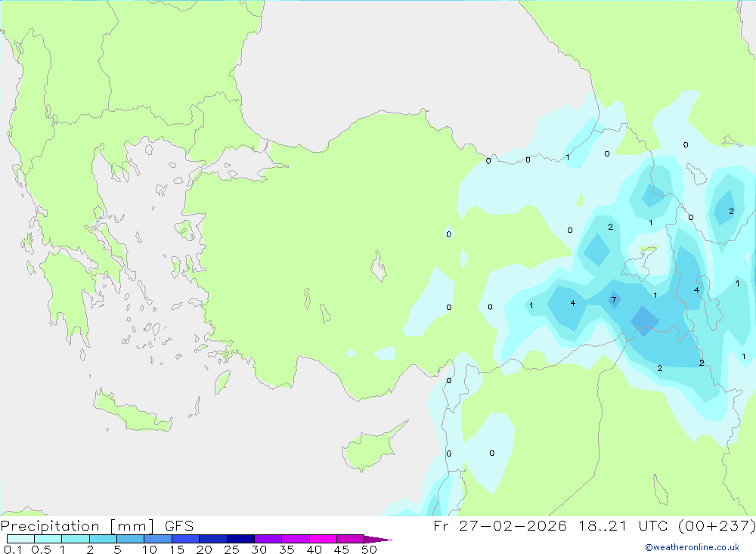This screenshot has height=554, width=756.
Task: Click the legend label '45'
Action: pos(342,549)
